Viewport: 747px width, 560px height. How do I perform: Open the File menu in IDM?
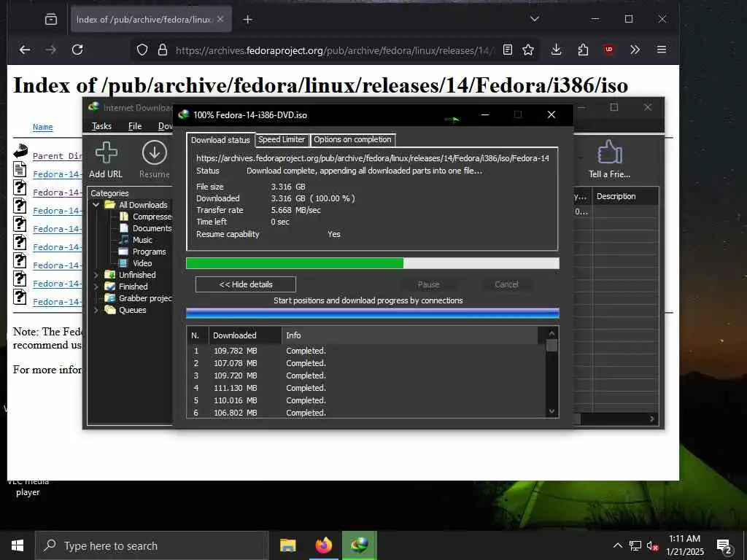(x=135, y=126)
